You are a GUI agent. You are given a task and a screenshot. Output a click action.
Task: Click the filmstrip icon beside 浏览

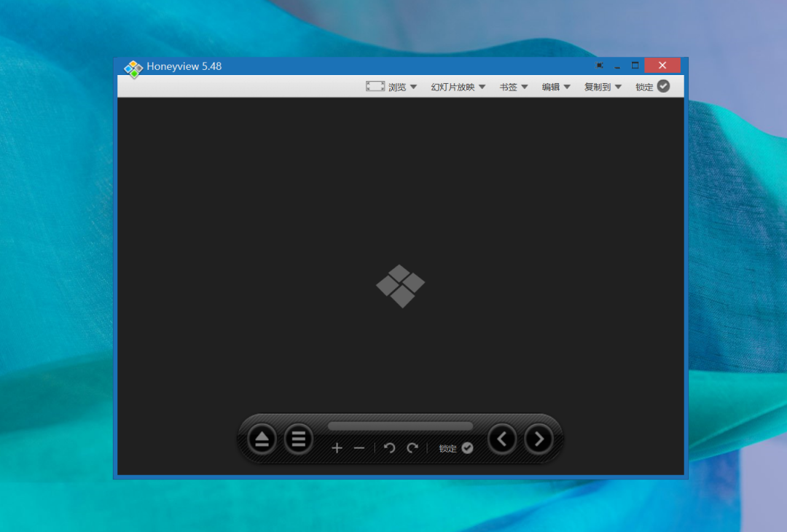coord(375,87)
